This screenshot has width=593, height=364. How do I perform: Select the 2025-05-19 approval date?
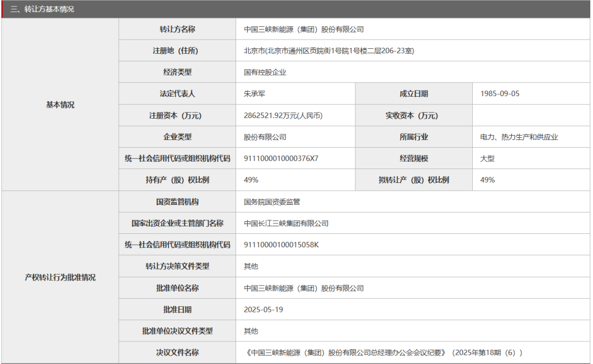pyautogui.click(x=263, y=310)
